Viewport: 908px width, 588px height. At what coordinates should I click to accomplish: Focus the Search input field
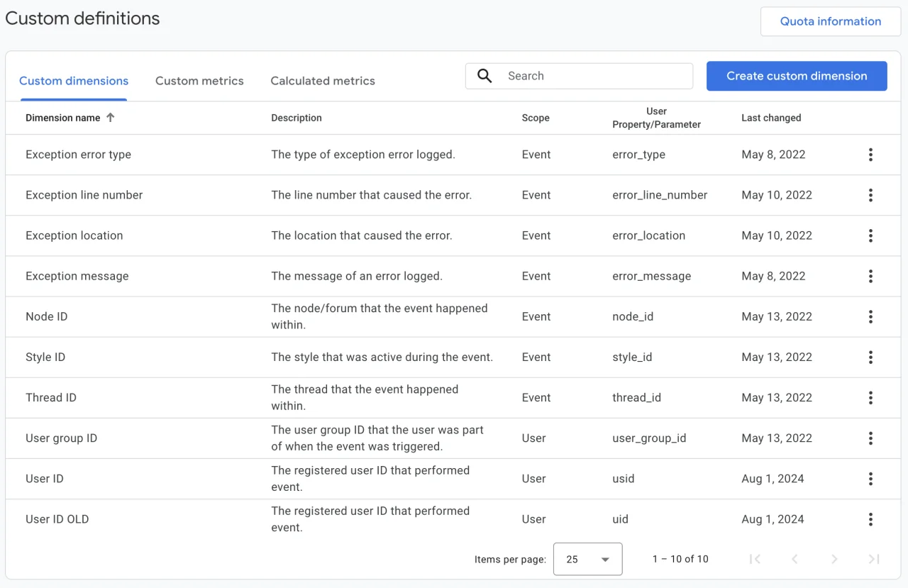click(x=579, y=76)
